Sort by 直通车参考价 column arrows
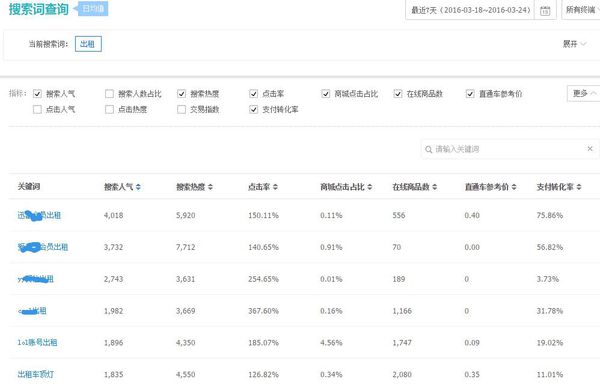Screen dimensions: 600x388 tap(514, 187)
